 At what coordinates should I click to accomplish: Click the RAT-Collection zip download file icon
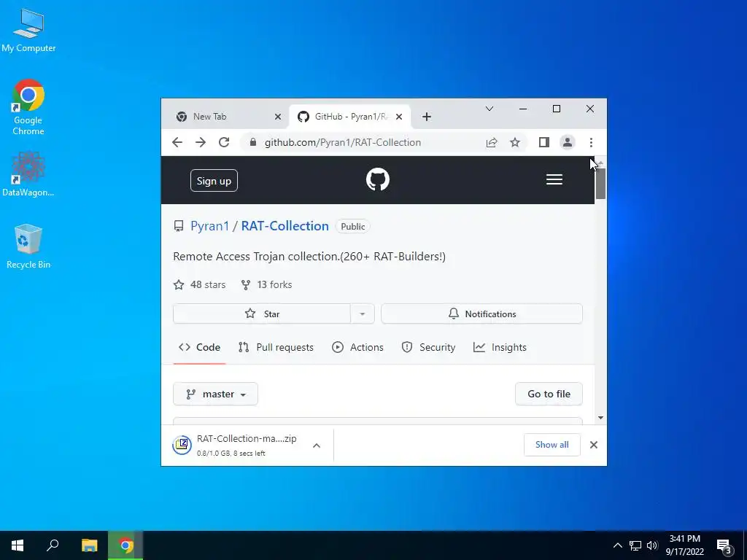(182, 446)
